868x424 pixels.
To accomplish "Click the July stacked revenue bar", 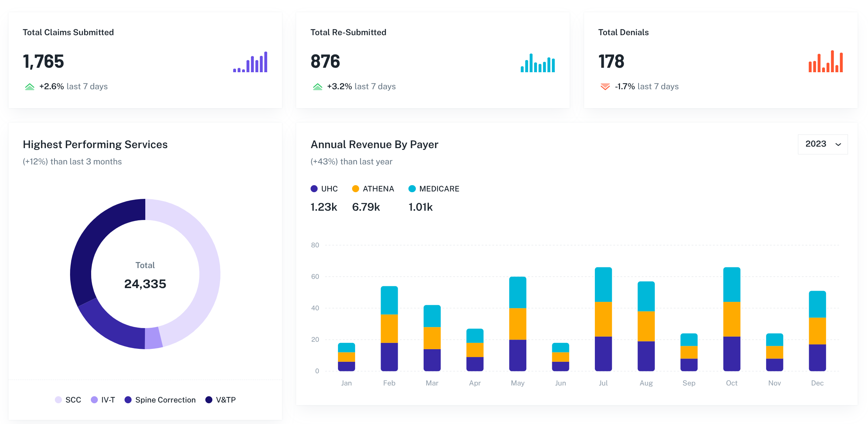I will tap(603, 319).
